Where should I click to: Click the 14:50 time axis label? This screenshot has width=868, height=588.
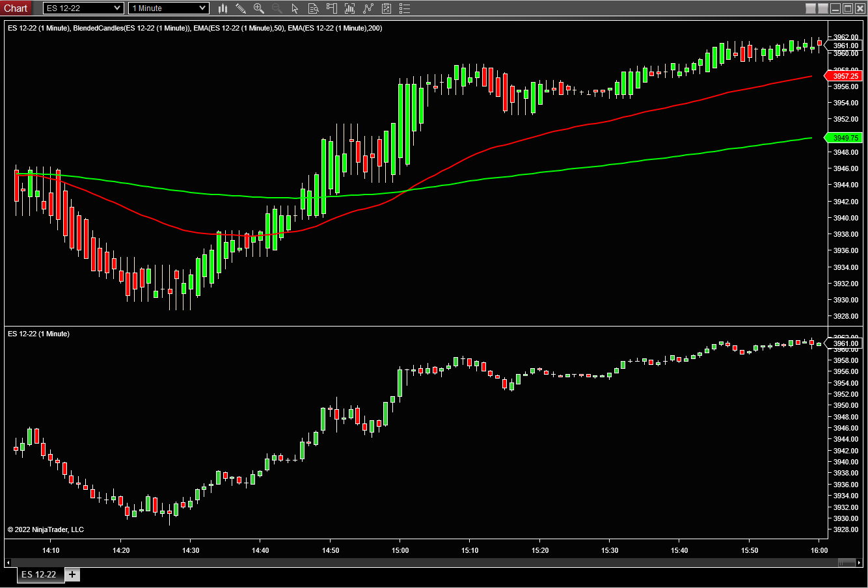[331, 550]
